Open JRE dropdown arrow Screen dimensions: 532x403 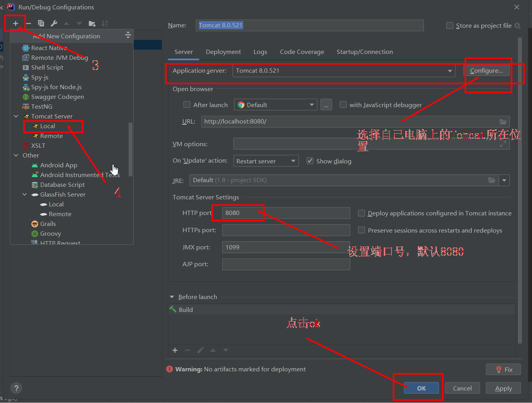click(504, 180)
